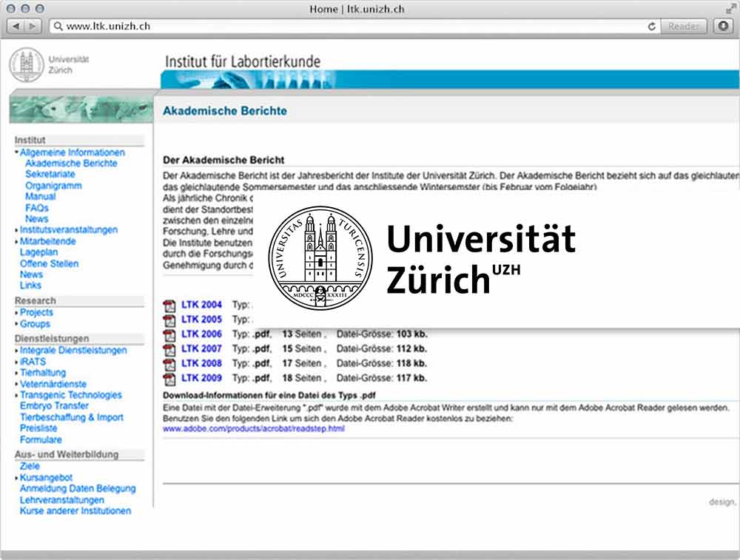Open the LTK 2005 report link
The height and width of the screenshot is (560, 740).
coord(201,320)
